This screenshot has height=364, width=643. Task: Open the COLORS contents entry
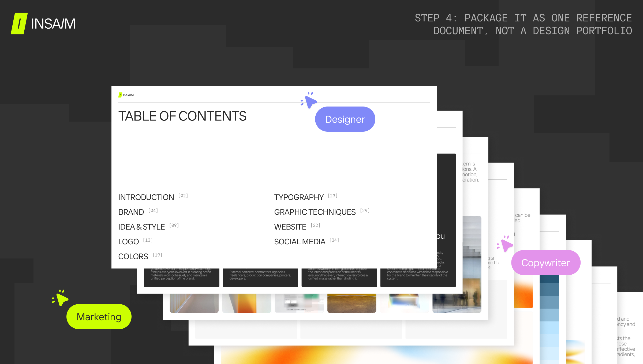pyautogui.click(x=140, y=256)
